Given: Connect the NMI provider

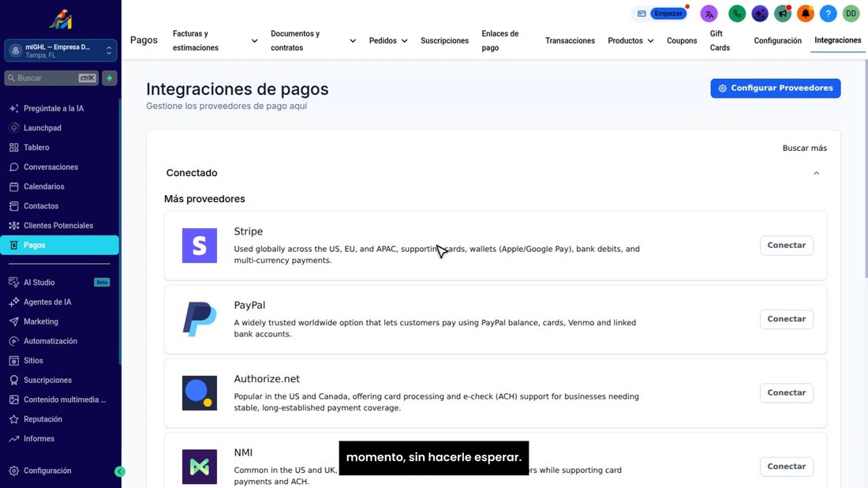Looking at the screenshot, I should tap(786, 467).
